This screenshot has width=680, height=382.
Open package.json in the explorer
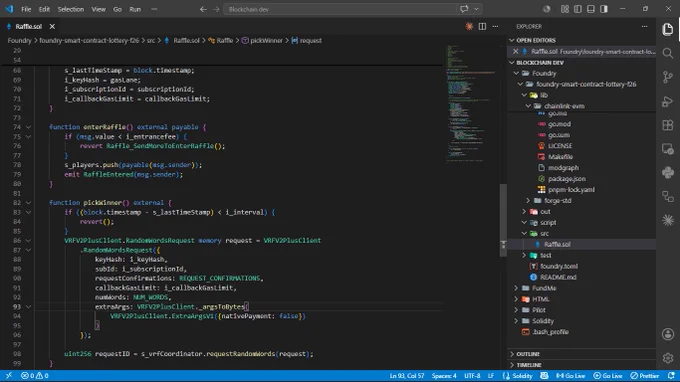566,179
